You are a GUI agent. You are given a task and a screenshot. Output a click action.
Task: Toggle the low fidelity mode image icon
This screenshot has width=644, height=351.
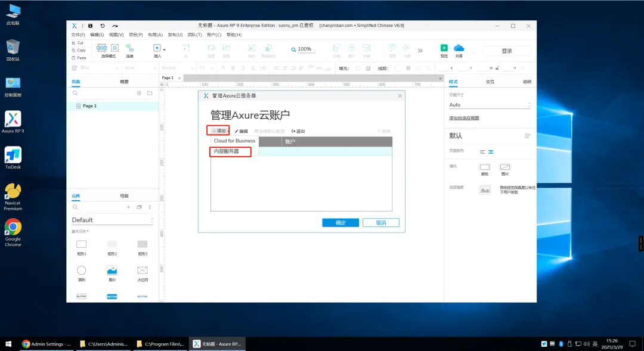coord(485,190)
